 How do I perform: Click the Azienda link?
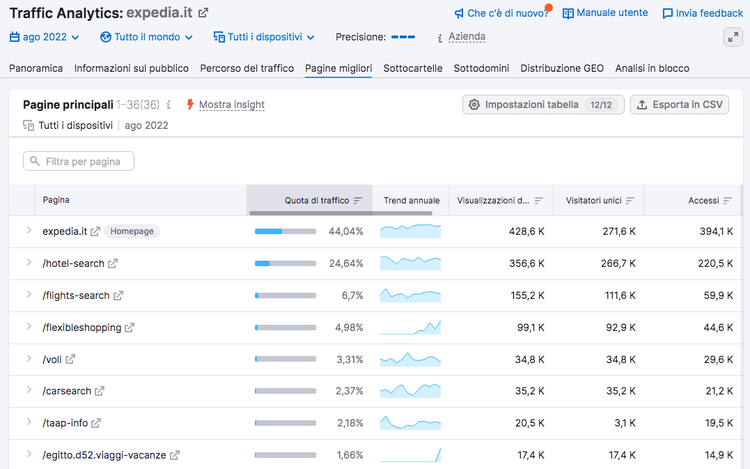pos(467,37)
